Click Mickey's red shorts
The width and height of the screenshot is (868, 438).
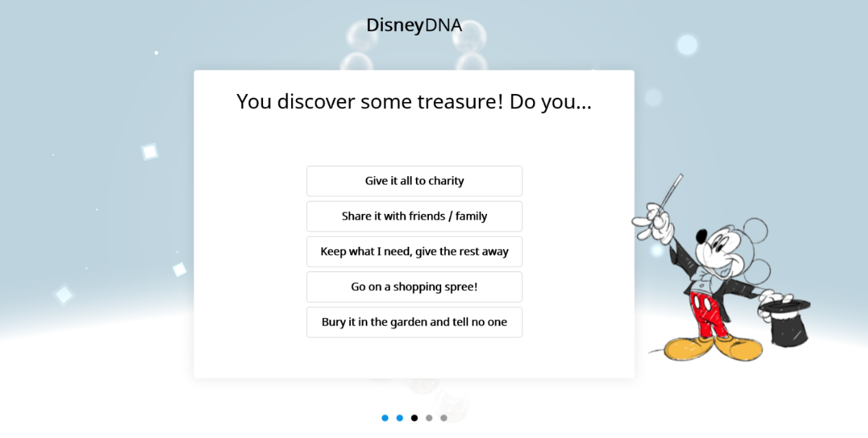(x=709, y=311)
